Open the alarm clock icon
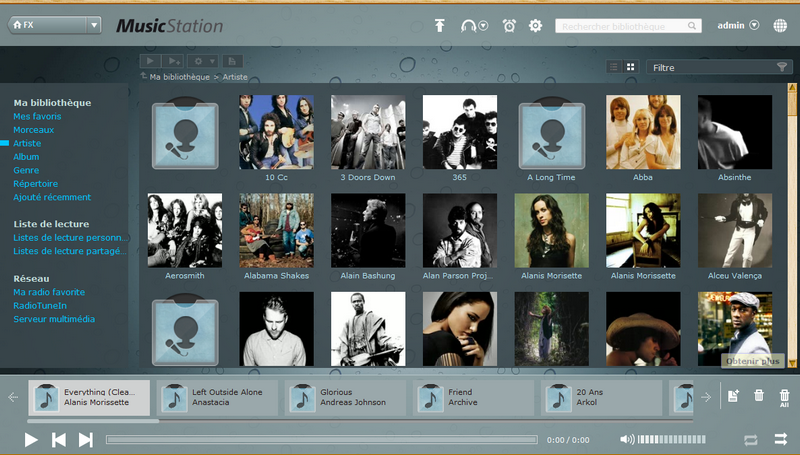 pyautogui.click(x=509, y=26)
